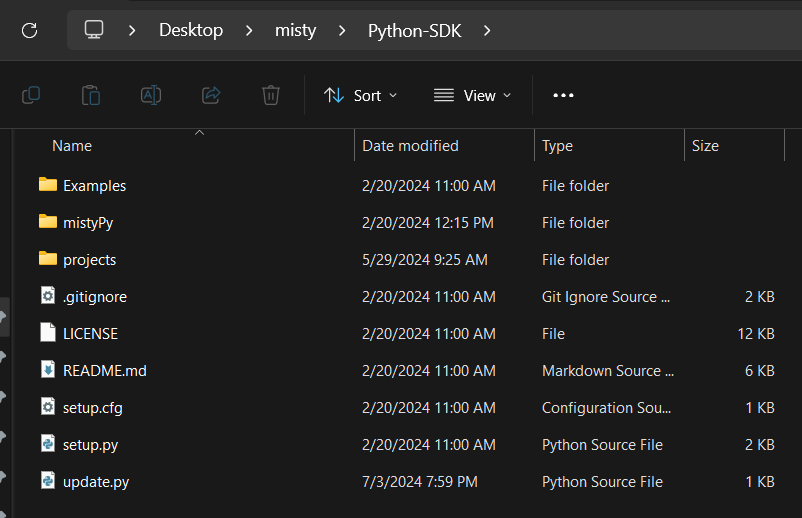Click the Rename icon in toolbar

point(151,95)
